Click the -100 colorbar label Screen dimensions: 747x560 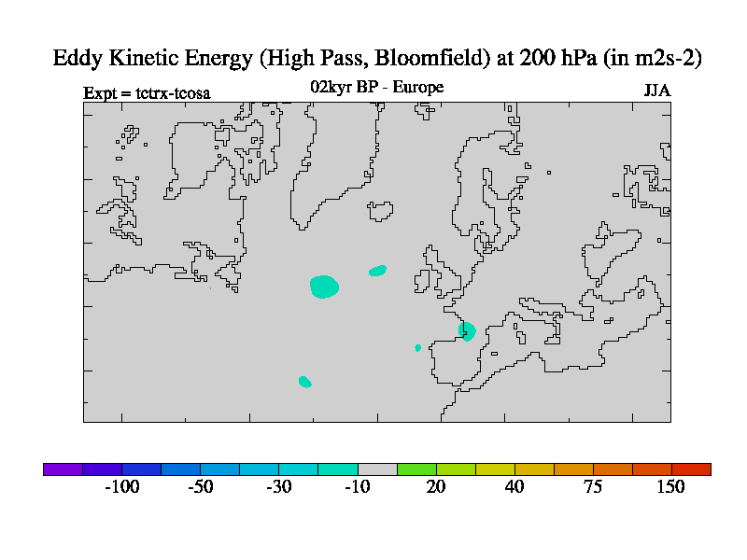pos(121,487)
